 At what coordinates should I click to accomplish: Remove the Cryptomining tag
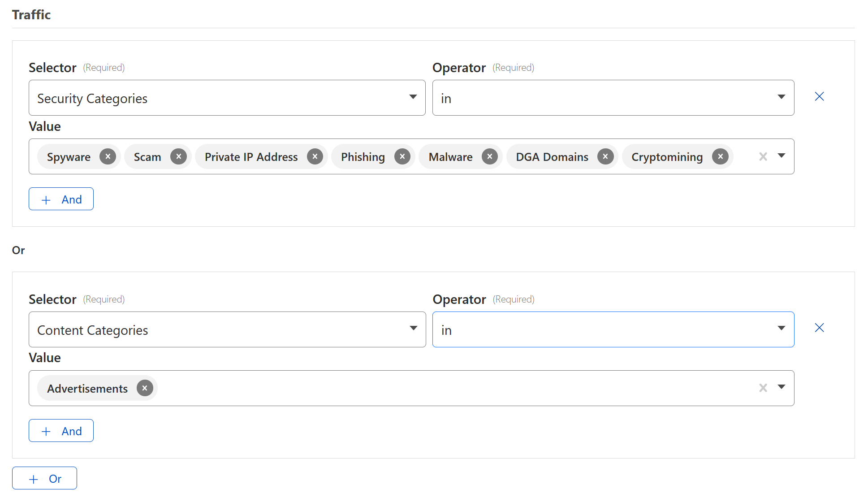(720, 156)
